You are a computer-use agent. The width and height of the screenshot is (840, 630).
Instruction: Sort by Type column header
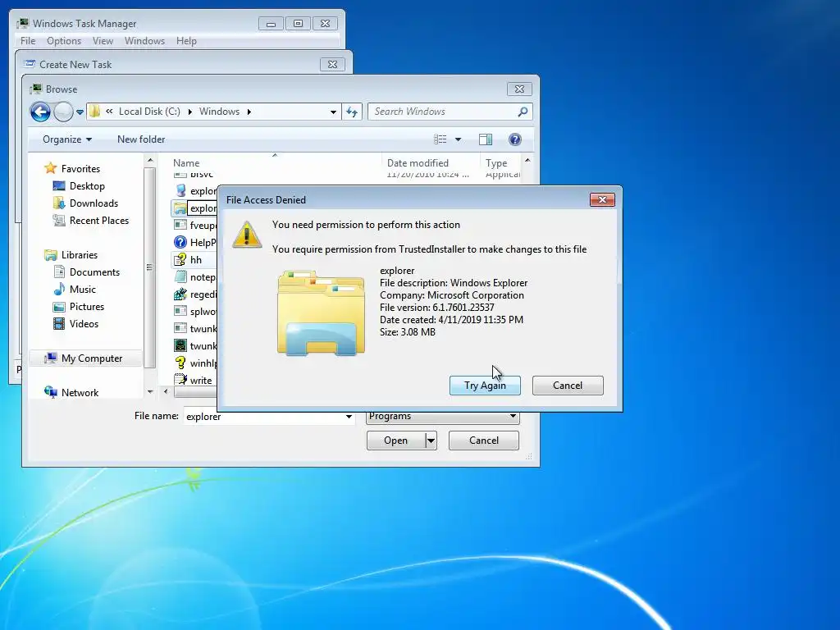(496, 163)
